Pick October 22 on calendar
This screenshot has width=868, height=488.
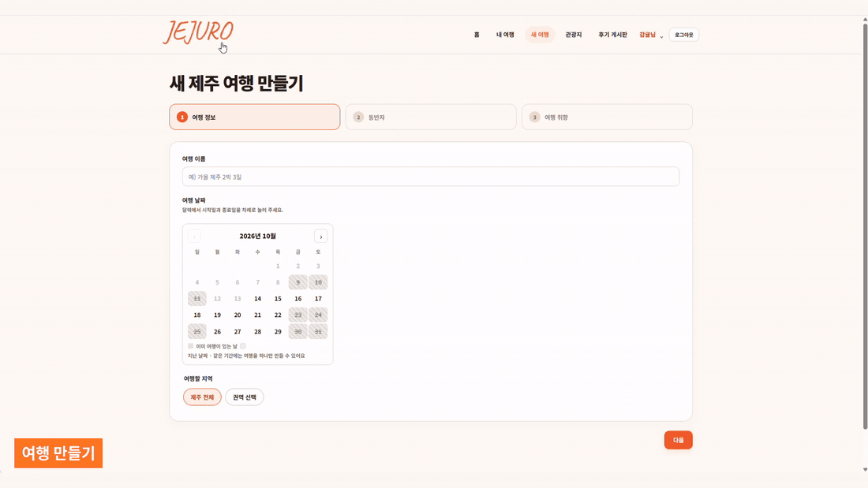[x=278, y=315]
